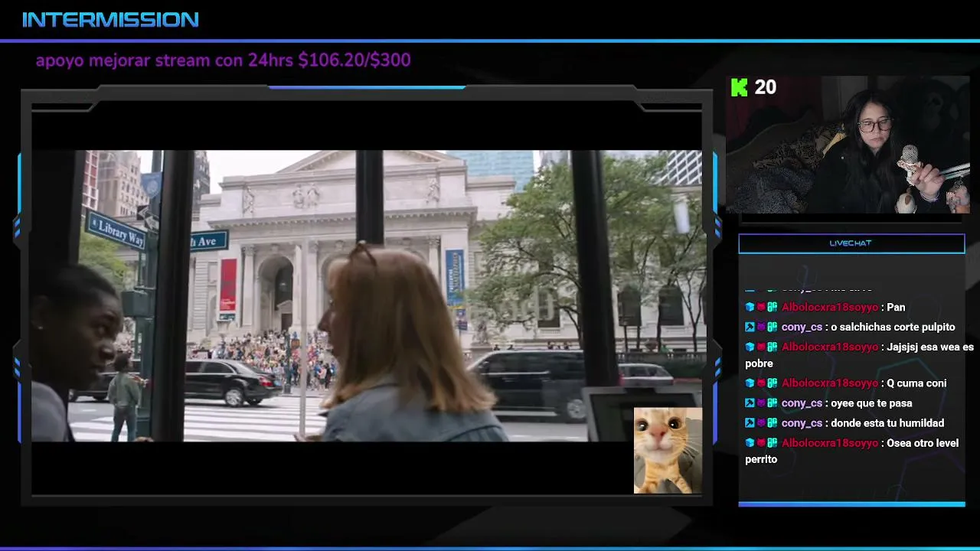Click the red cat badge on 'Osea otro level'
The image size is (980, 551).
761,442
